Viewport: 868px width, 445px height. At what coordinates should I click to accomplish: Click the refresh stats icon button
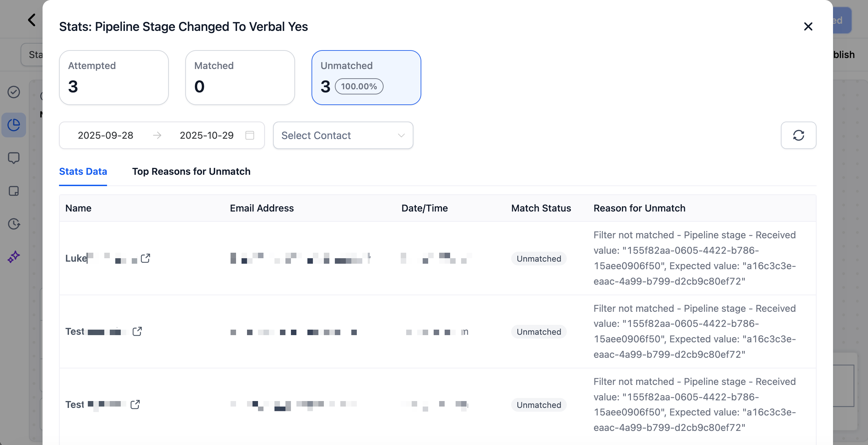tap(798, 135)
